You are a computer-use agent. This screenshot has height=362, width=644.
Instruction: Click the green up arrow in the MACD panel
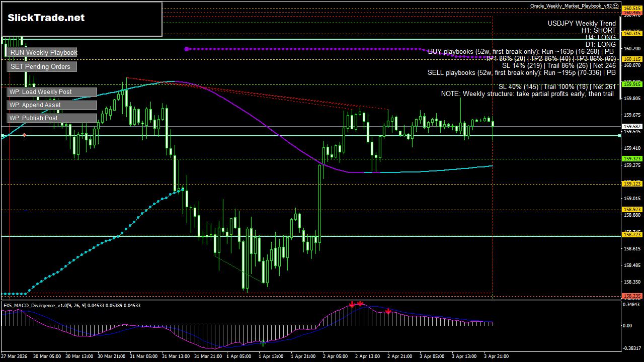coord(263,343)
